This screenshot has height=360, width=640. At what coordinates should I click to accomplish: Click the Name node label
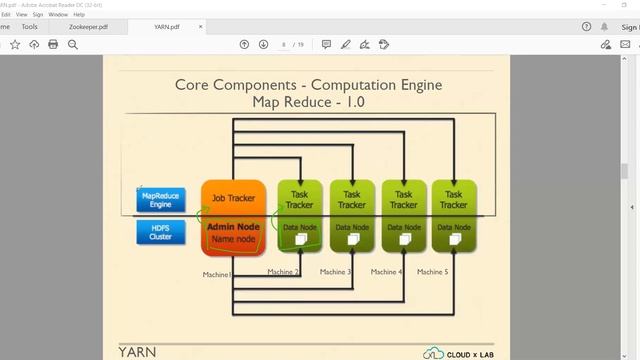click(x=233, y=239)
